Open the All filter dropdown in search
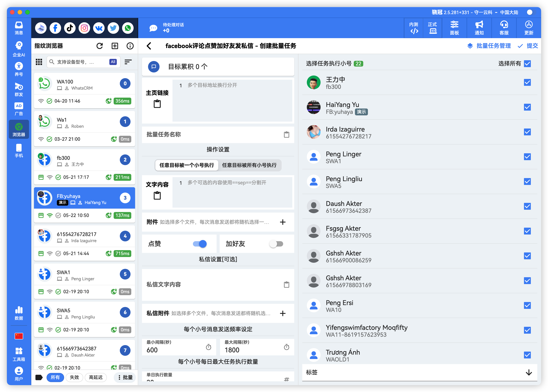Viewport: 548px width, 392px height. [113, 62]
